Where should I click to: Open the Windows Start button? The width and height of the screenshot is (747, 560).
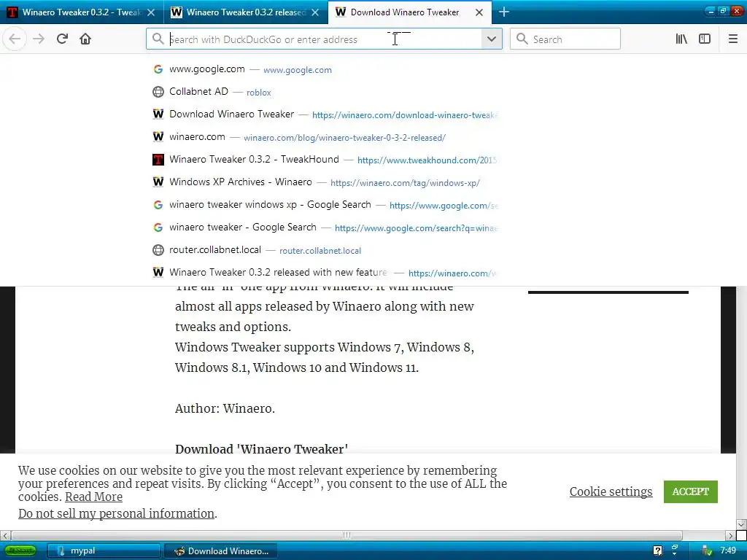[20, 551]
